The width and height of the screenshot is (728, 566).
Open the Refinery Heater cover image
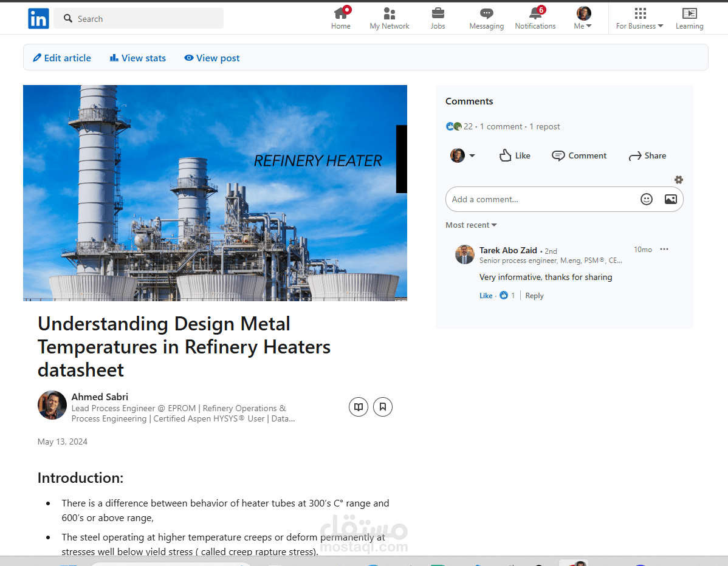point(215,193)
